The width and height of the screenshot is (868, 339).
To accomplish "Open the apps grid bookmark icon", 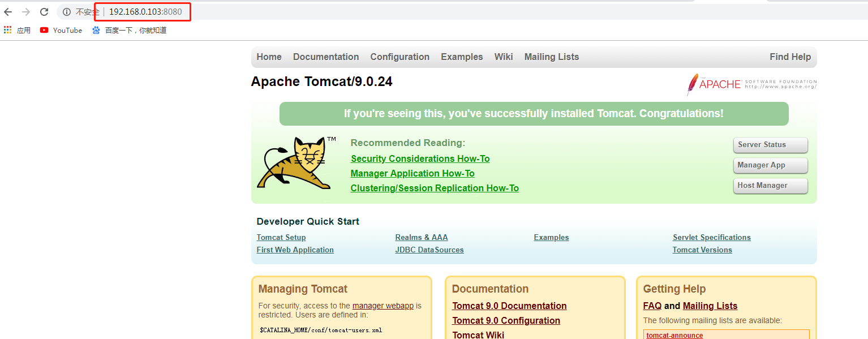I will (7, 30).
